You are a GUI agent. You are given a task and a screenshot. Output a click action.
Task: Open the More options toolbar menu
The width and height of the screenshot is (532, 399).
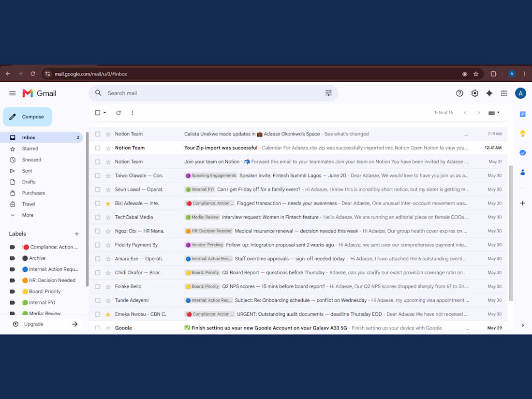click(133, 113)
